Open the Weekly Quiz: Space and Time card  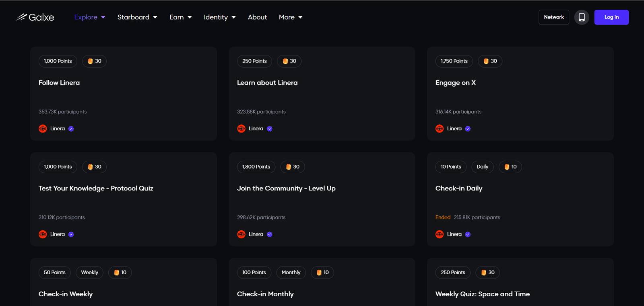coord(482,294)
